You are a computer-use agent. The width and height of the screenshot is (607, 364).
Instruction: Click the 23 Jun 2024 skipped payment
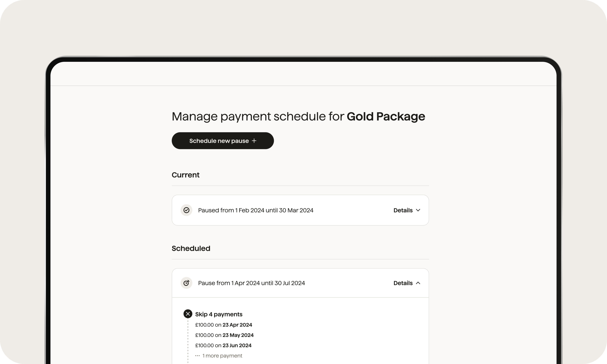[x=223, y=345]
